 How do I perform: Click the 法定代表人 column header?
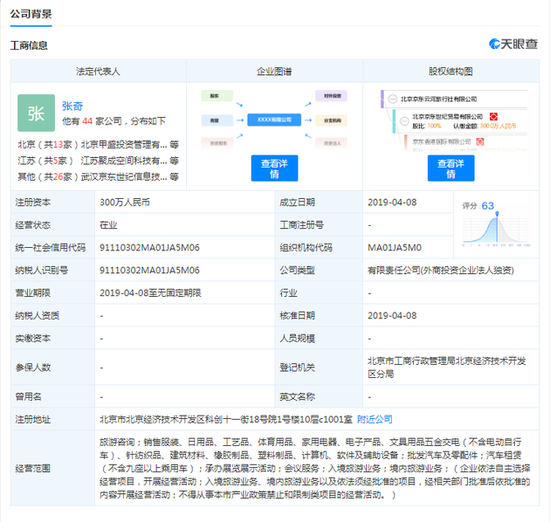tap(98, 72)
